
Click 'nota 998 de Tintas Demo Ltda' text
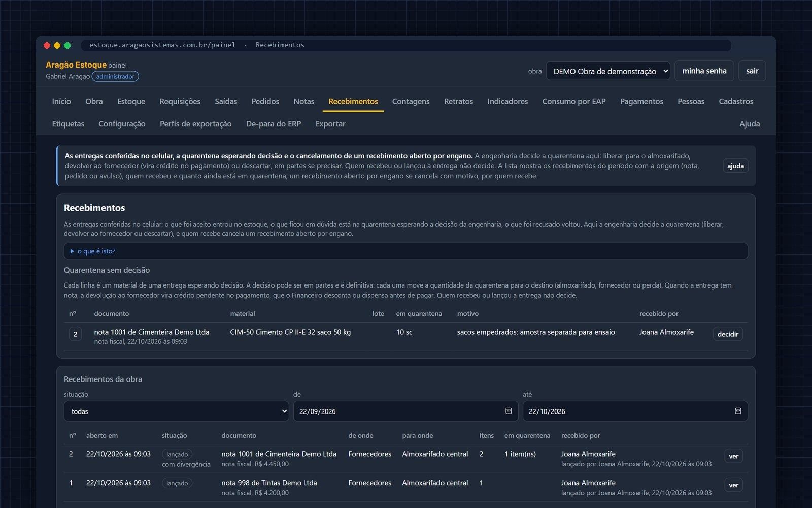[269, 483]
